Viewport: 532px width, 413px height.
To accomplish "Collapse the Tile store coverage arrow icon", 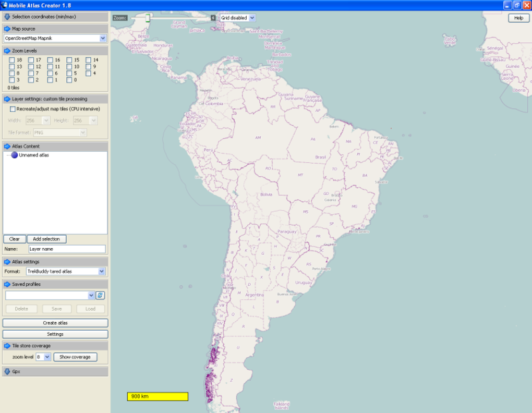I will click(x=7, y=346).
